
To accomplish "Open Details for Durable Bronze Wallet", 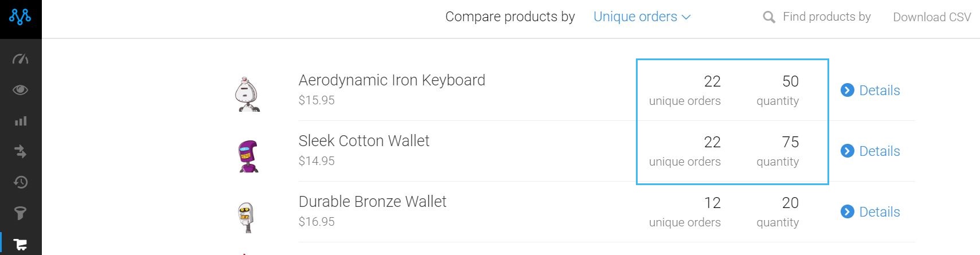I will tap(870, 211).
